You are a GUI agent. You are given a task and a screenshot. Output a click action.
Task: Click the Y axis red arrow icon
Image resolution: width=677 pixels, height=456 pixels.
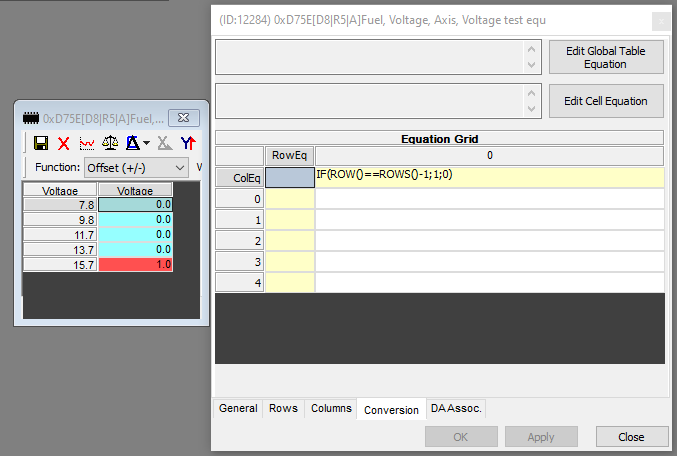187,143
